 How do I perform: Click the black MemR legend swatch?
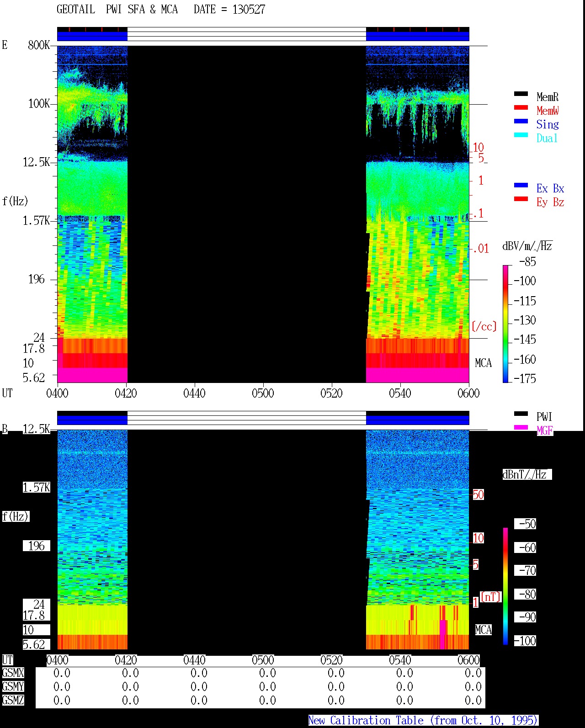pyautogui.click(x=521, y=94)
